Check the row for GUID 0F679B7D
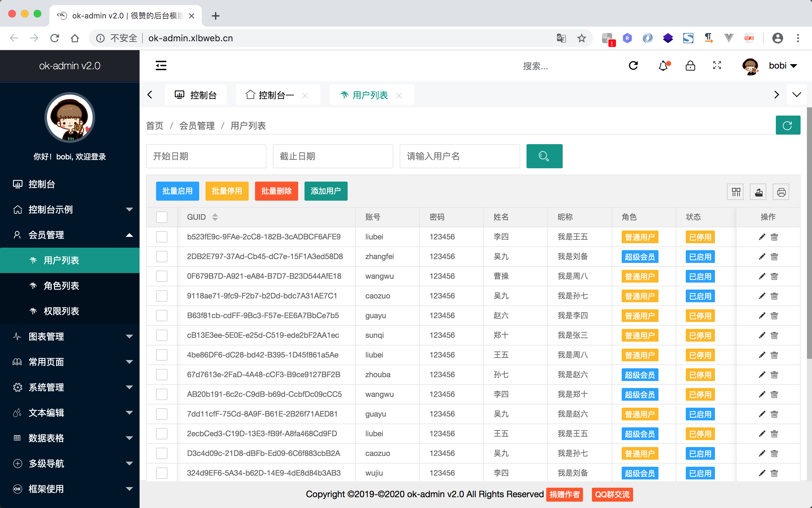 coord(162,276)
